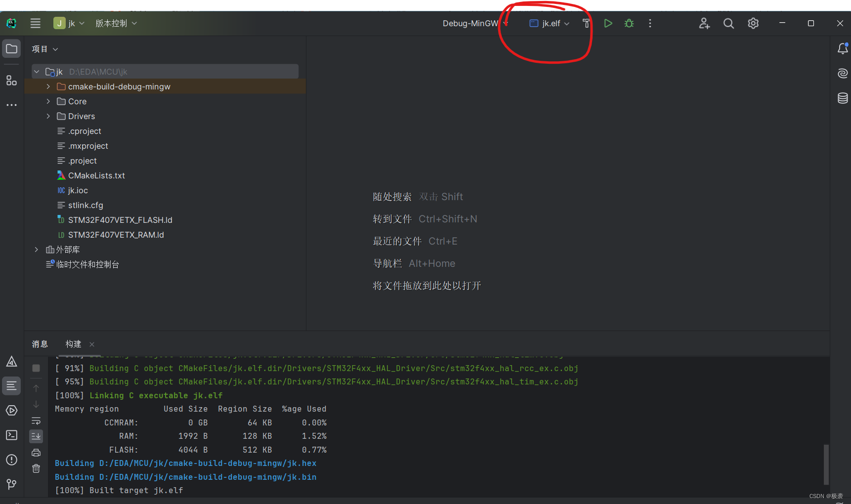The height and width of the screenshot is (504, 851).
Task: Click the build output vertical scrollbar
Action: 826,464
